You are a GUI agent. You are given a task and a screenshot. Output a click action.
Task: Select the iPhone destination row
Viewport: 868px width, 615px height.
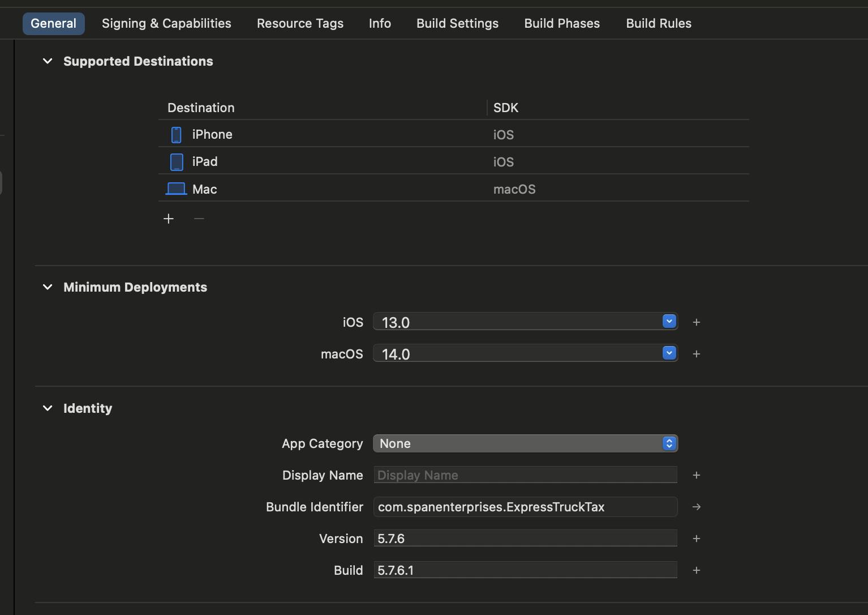454,134
